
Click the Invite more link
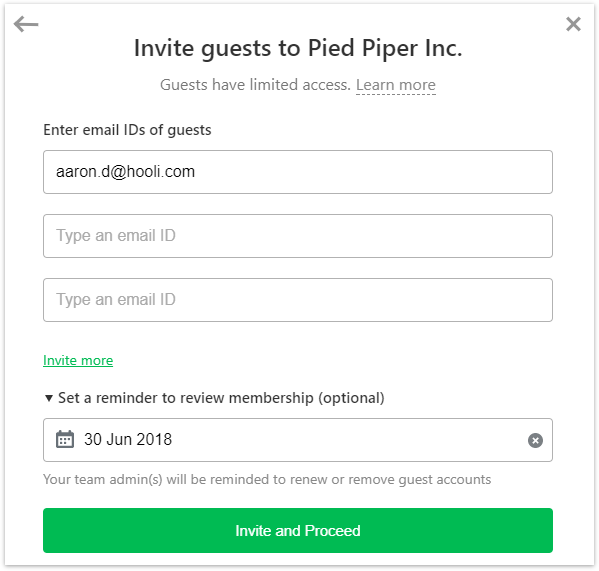tap(78, 360)
